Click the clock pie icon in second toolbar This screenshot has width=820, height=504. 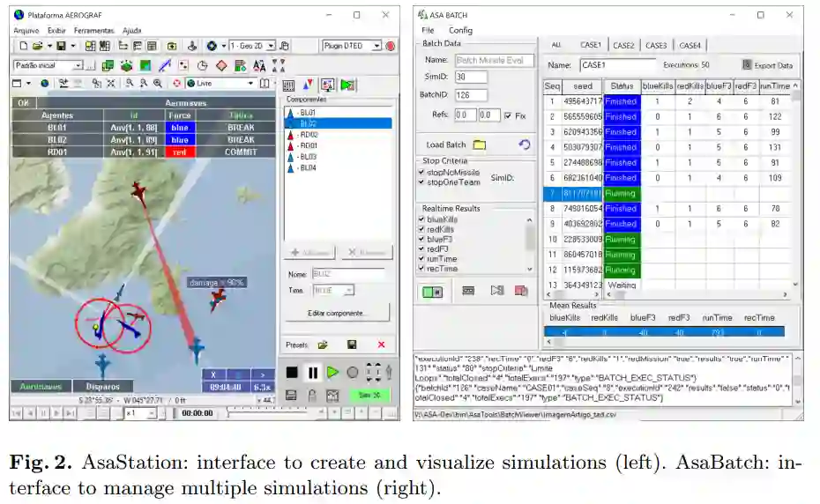[x=203, y=66]
